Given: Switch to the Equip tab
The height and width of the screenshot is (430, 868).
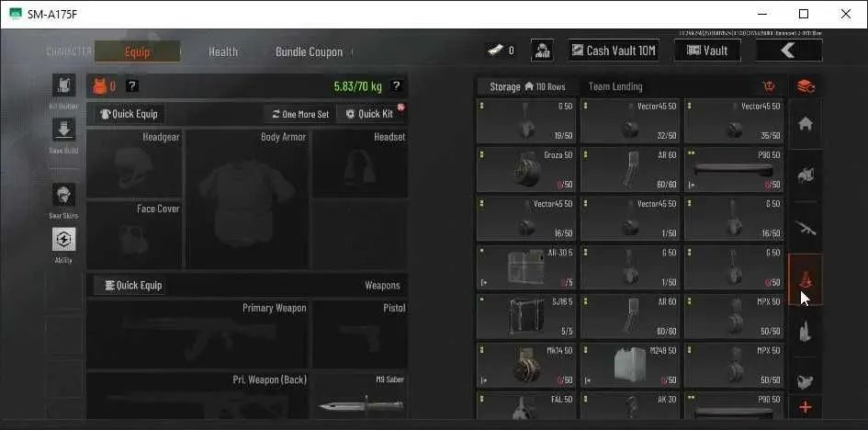Looking at the screenshot, I should pyautogui.click(x=137, y=51).
